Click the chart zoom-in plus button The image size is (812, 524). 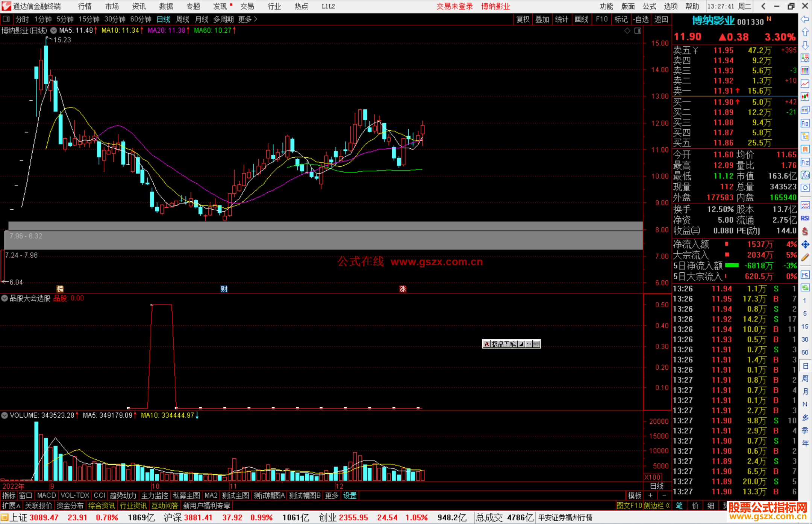(x=650, y=495)
